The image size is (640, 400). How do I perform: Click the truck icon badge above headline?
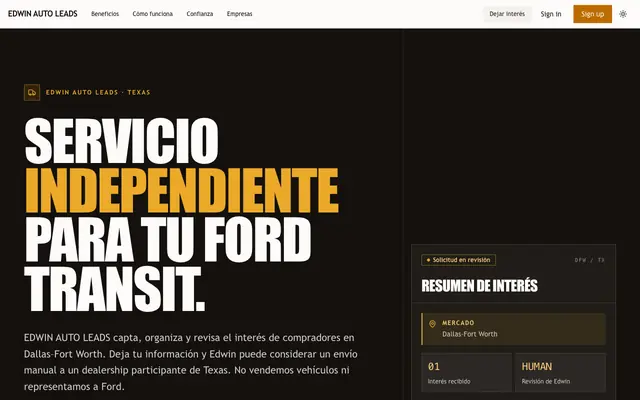point(32,93)
